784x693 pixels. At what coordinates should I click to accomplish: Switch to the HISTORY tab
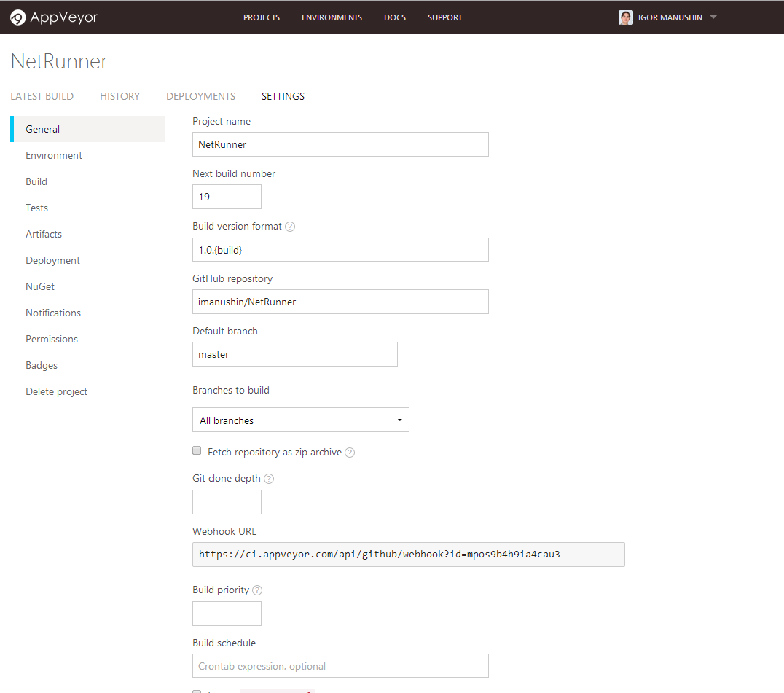pyautogui.click(x=119, y=95)
